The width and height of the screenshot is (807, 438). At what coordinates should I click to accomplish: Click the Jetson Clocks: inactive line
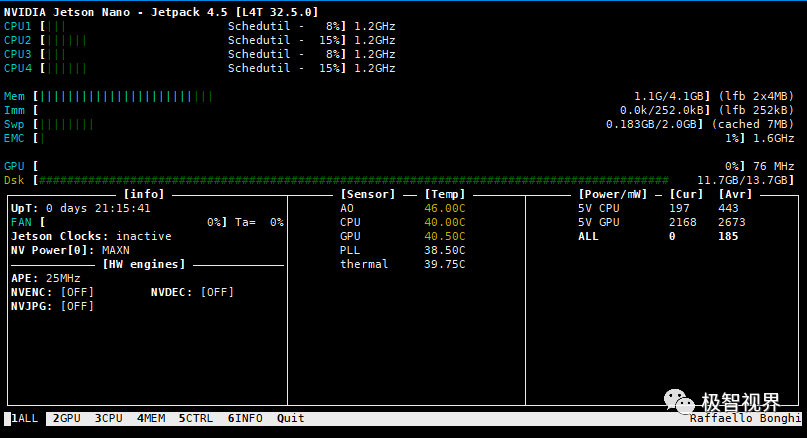91,236
